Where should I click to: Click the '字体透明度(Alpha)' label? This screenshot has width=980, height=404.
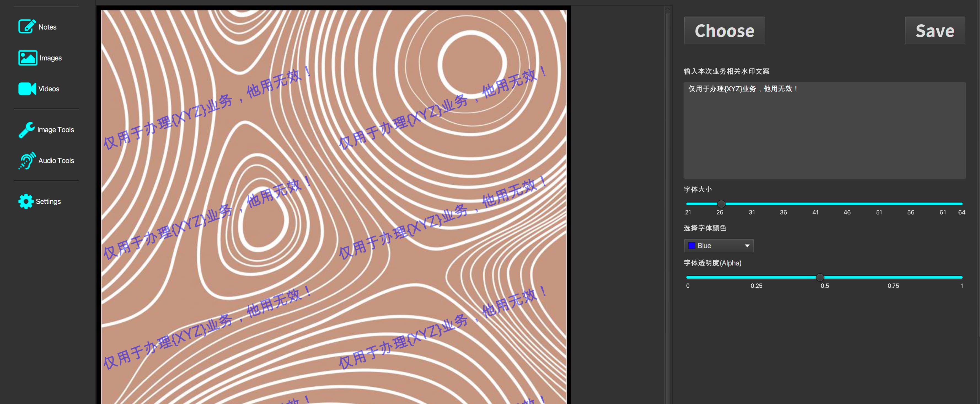713,263
